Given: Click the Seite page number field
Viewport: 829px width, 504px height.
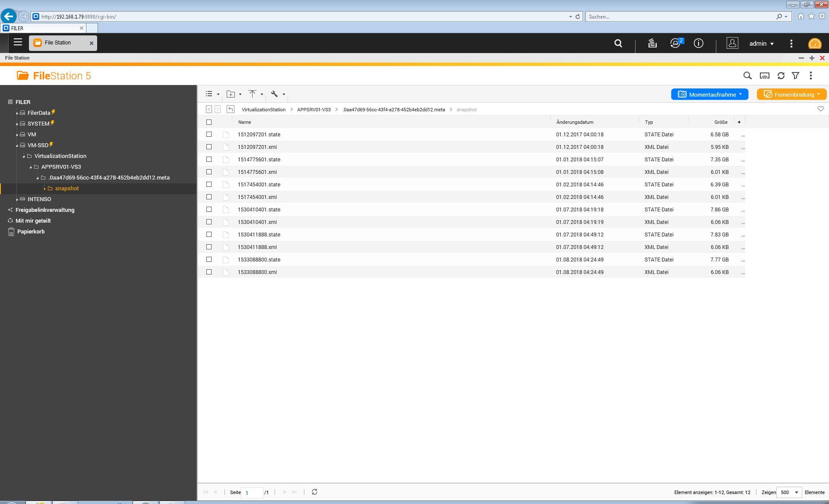Looking at the screenshot, I should pyautogui.click(x=252, y=492).
